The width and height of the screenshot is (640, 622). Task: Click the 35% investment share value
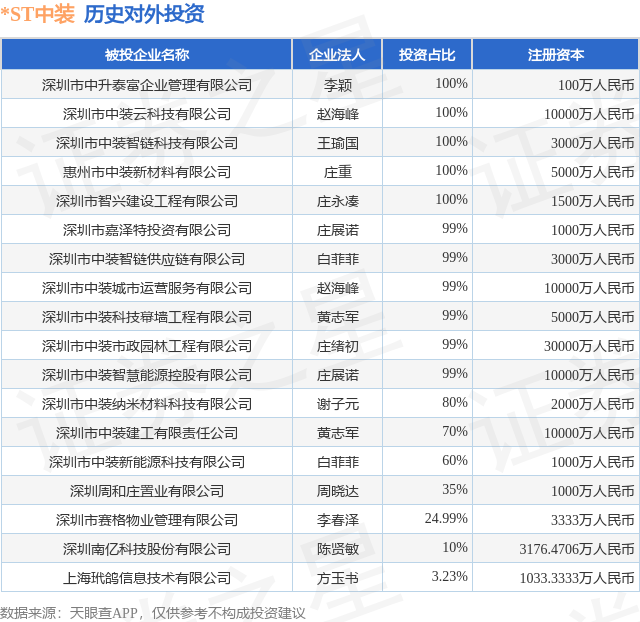pos(455,489)
